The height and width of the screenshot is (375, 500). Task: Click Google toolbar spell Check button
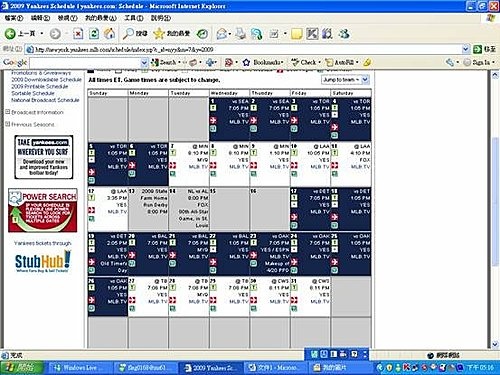pyautogui.click(x=305, y=62)
